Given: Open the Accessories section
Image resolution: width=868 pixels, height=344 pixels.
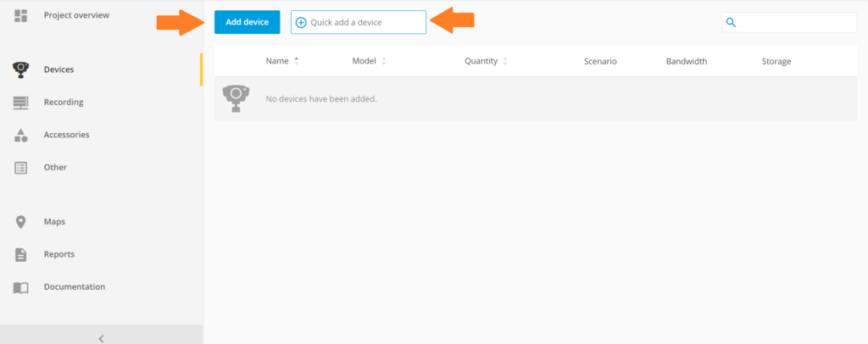Looking at the screenshot, I should coord(66,135).
